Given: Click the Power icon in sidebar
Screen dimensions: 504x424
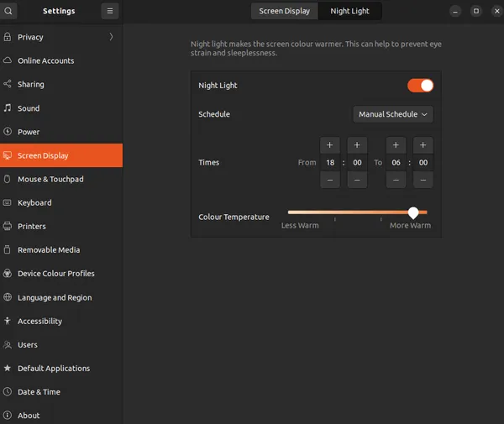Looking at the screenshot, I should (x=8, y=132).
